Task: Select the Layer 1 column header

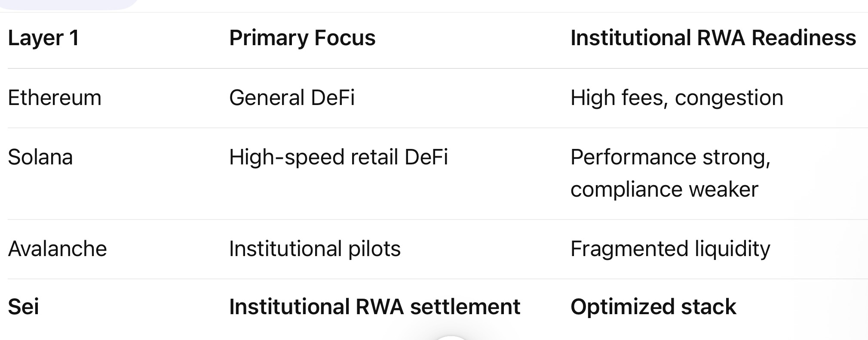Action: pyautogui.click(x=43, y=38)
